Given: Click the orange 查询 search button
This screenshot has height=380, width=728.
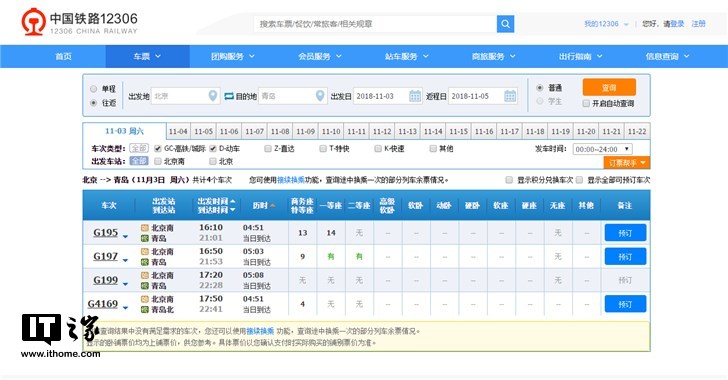Looking at the screenshot, I should pos(609,87).
